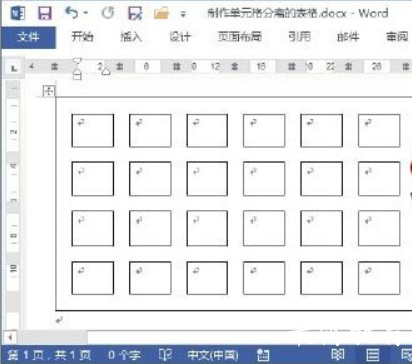This screenshot has width=412, height=364.
Task: Switch to the 开始 ribbon tab
Action: (x=82, y=36)
